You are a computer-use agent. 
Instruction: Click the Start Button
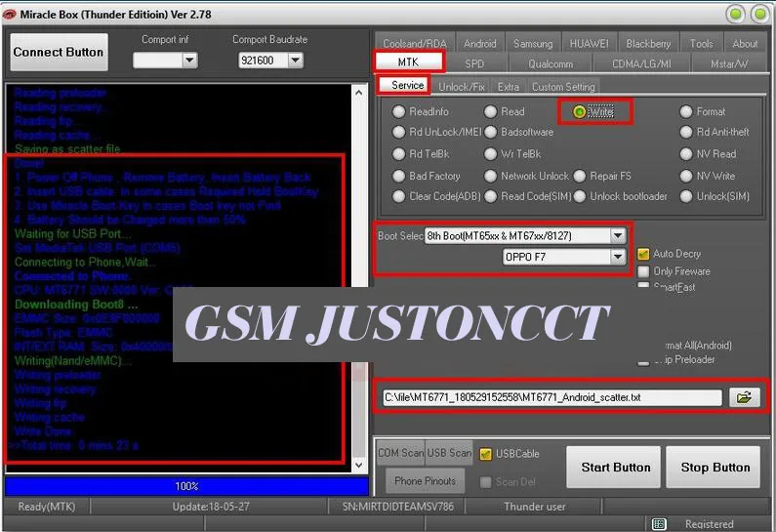[x=616, y=468]
